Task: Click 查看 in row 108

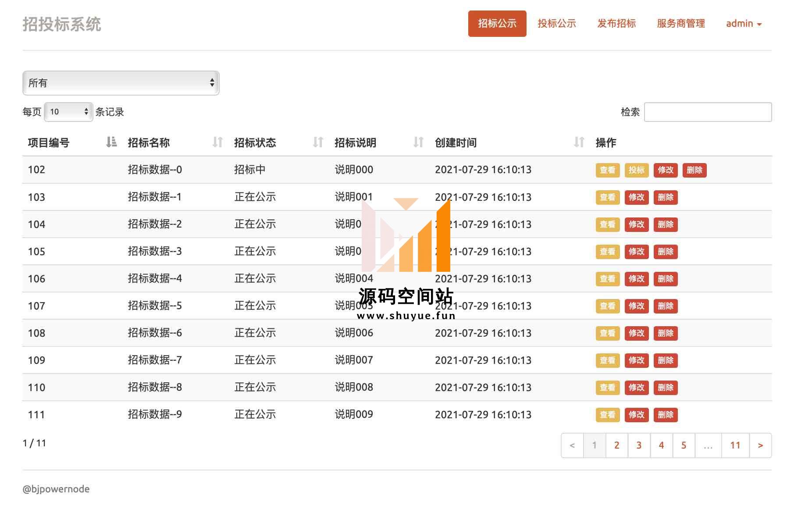Action: click(x=608, y=333)
